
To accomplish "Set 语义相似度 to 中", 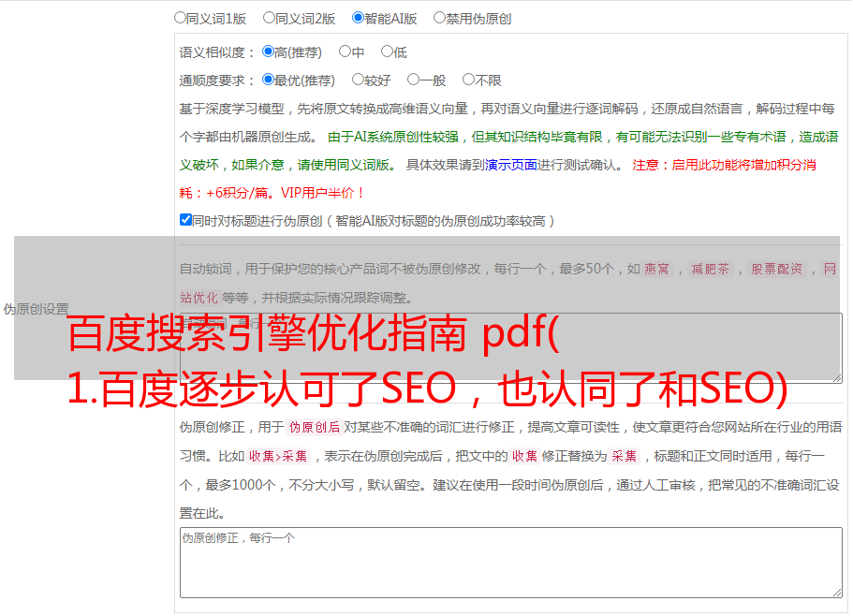I will (345, 51).
